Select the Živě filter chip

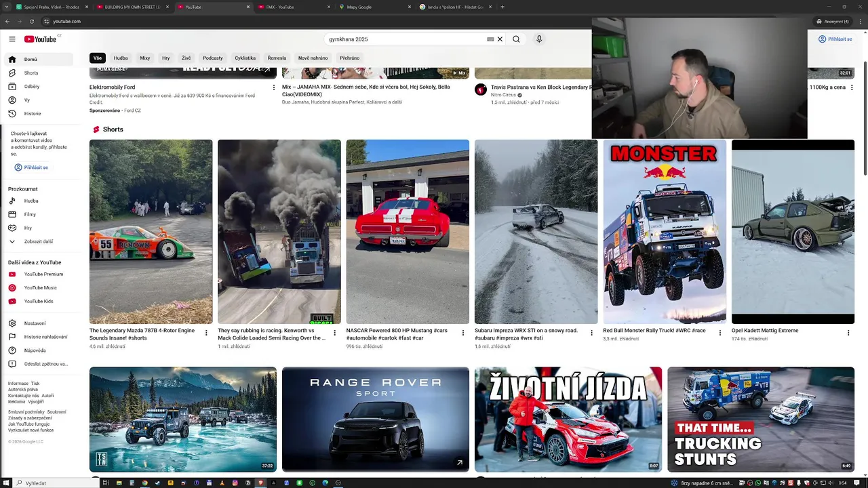[186, 58]
